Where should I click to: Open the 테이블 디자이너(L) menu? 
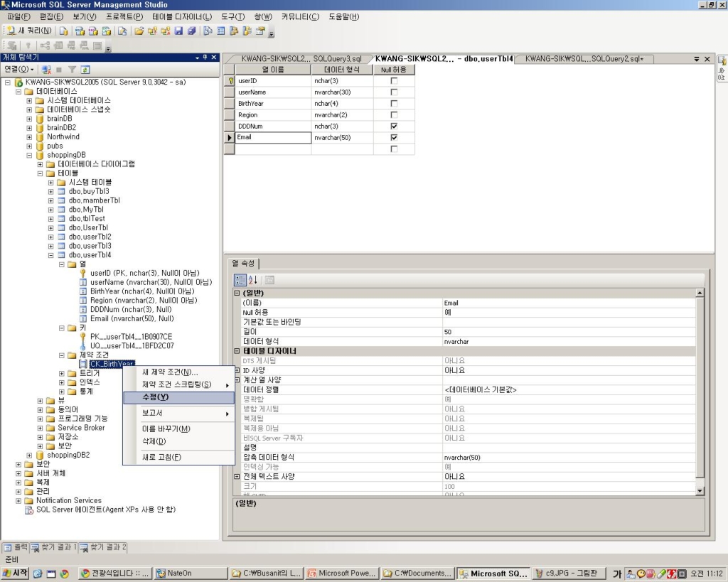point(182,17)
